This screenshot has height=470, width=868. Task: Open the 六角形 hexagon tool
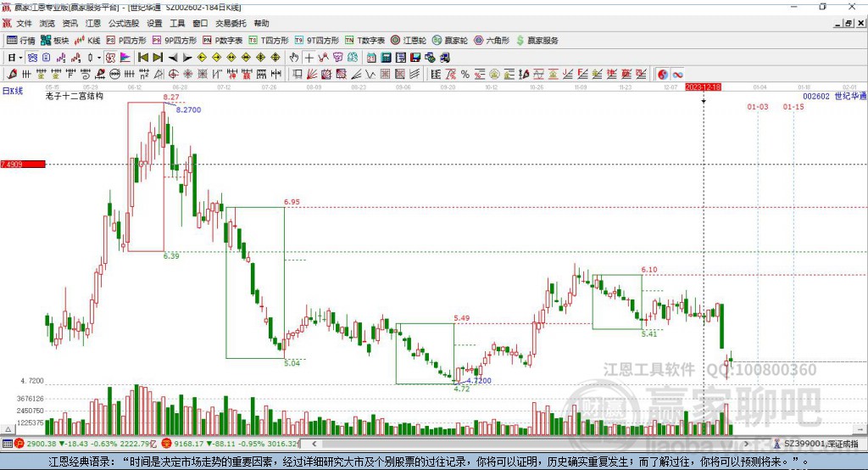pyautogui.click(x=491, y=41)
